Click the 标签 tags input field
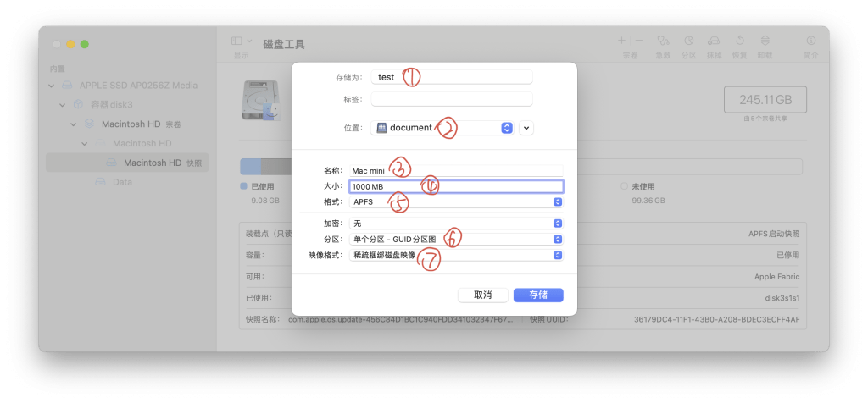The height and width of the screenshot is (403, 868). point(452,99)
